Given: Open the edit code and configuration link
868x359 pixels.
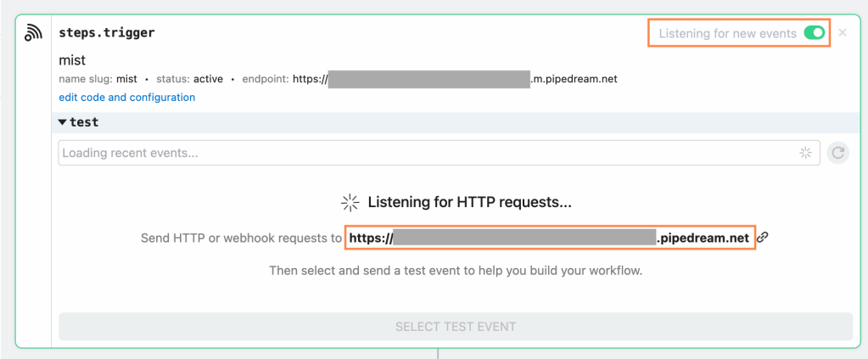Looking at the screenshot, I should (126, 98).
